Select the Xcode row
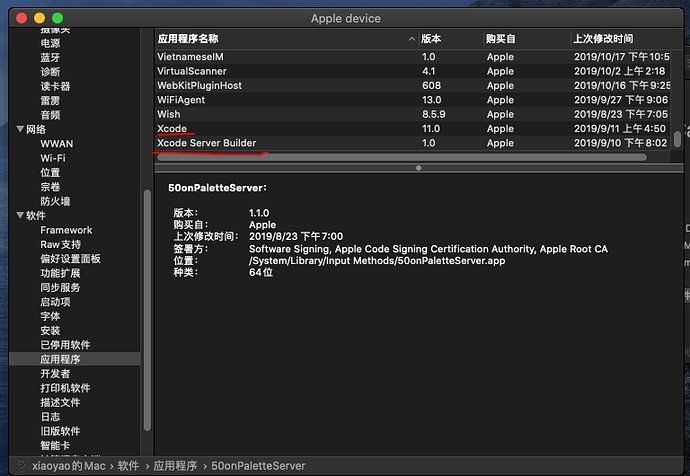Viewport: 690px width, 476px height. [413, 128]
